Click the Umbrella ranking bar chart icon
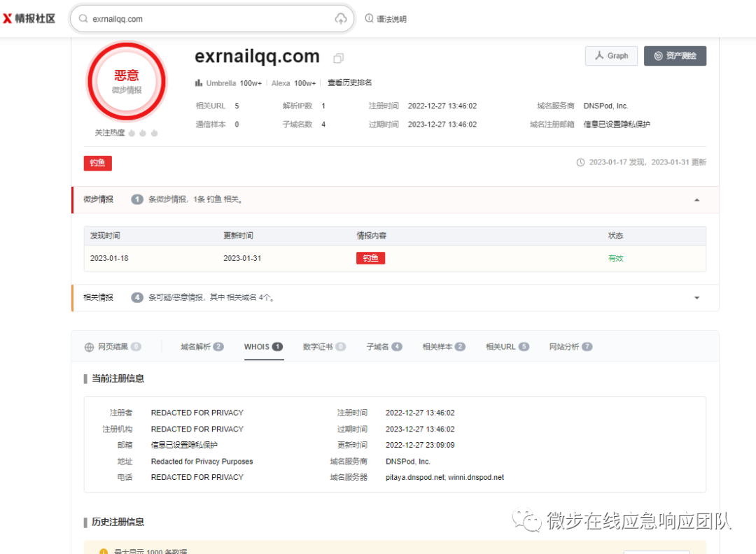This screenshot has width=756, height=554. point(199,83)
